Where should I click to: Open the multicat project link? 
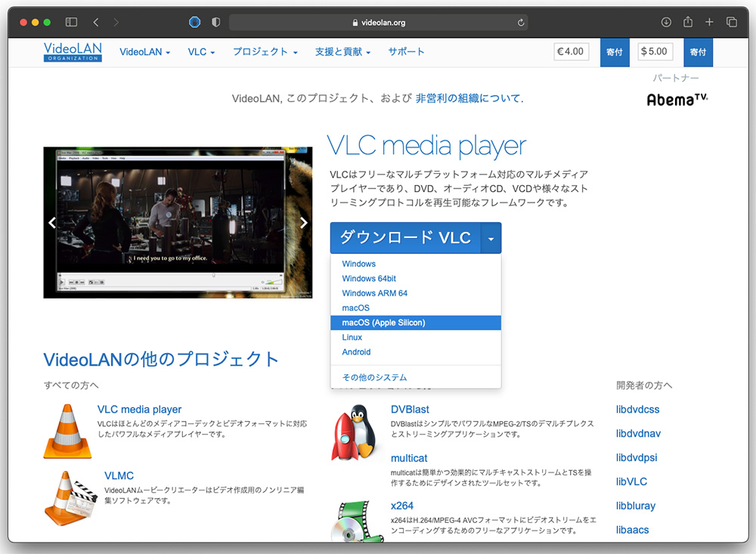click(409, 458)
